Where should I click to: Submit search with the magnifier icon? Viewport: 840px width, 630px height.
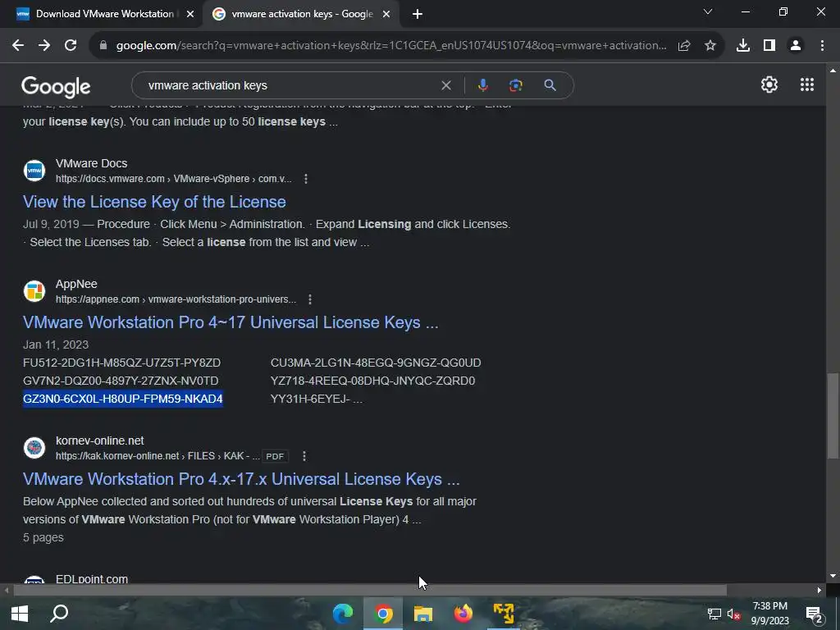pos(550,85)
